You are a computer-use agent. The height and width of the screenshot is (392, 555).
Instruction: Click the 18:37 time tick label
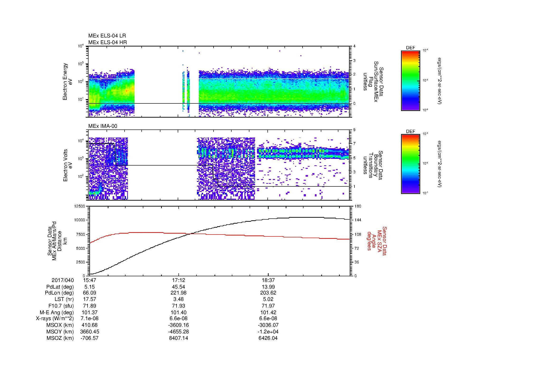(268, 280)
